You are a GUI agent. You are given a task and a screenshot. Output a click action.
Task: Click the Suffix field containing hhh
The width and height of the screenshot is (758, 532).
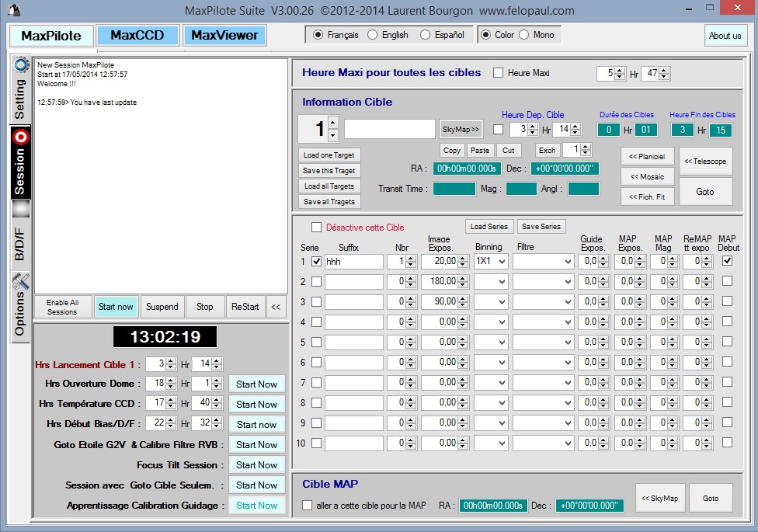click(x=354, y=262)
